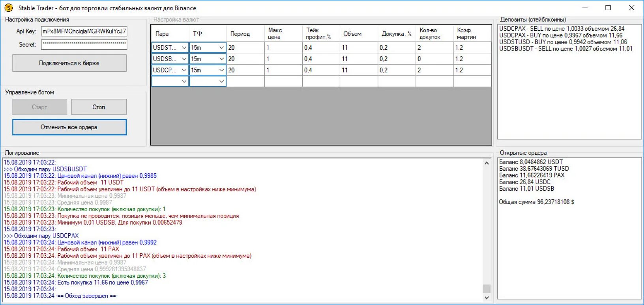The image size is (644, 305).
Task: Click log line '>>> Обходим пару USDCPAX'
Action: click(x=41, y=236)
